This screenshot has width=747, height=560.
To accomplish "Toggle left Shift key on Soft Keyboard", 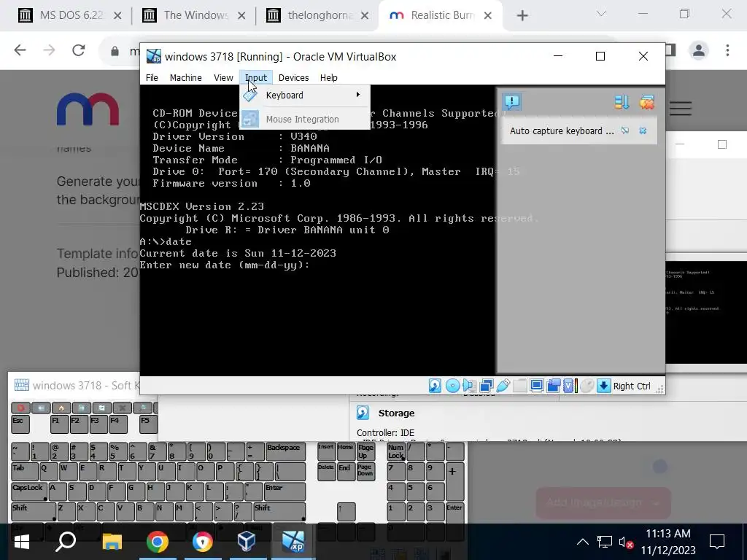I will click(x=34, y=512).
